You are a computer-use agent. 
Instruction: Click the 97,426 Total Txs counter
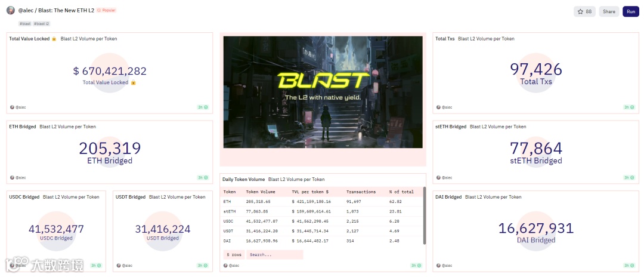pos(535,69)
